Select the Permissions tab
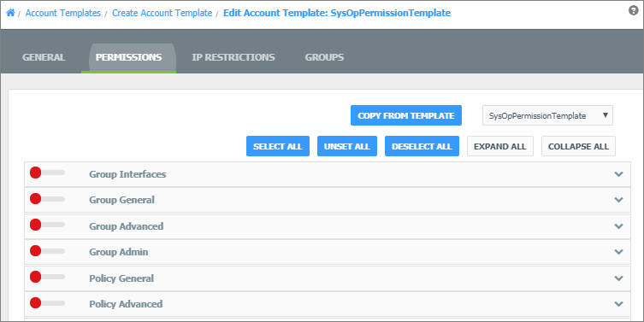 pyautogui.click(x=128, y=57)
